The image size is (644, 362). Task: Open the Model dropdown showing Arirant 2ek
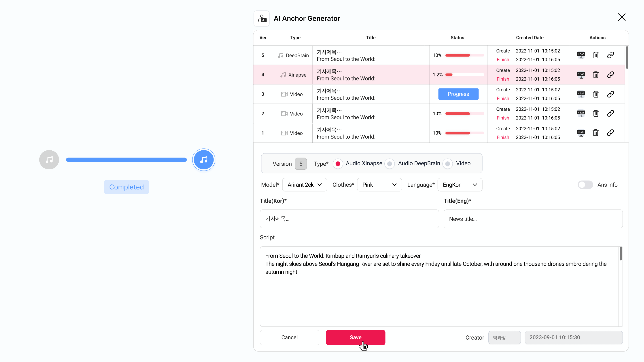pyautogui.click(x=305, y=185)
